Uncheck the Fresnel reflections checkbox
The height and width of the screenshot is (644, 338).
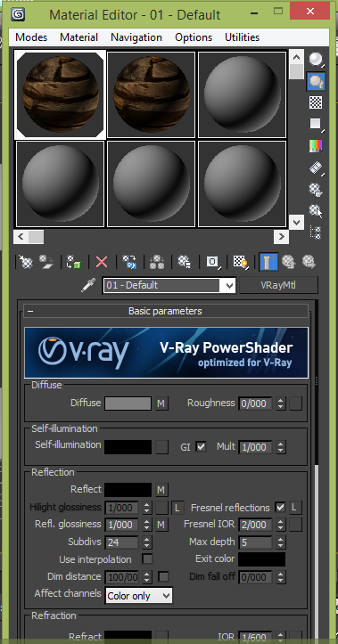[x=280, y=507]
